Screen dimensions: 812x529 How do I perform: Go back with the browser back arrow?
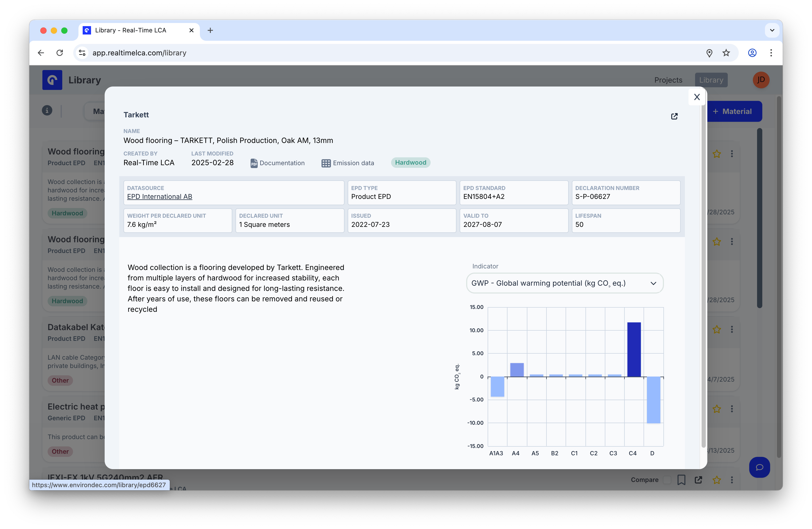pyautogui.click(x=41, y=53)
